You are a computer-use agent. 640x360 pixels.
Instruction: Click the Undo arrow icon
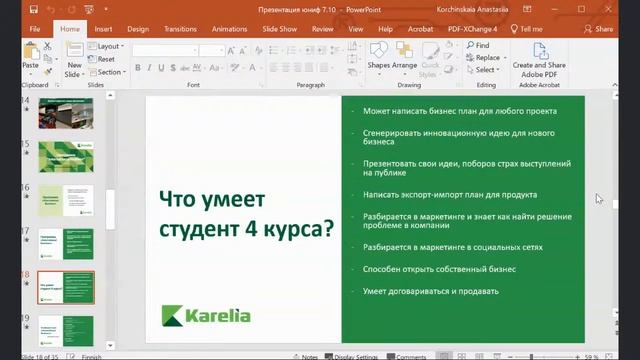coord(51,9)
